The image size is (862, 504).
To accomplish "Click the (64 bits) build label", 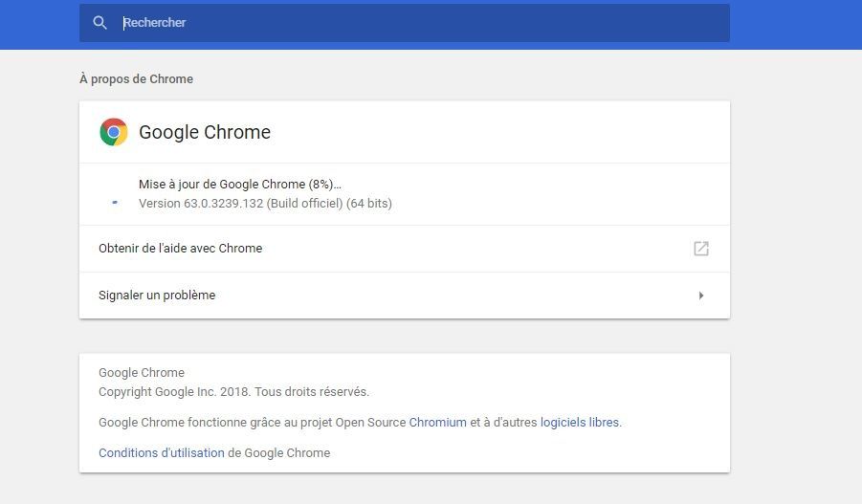I will pos(369,204).
